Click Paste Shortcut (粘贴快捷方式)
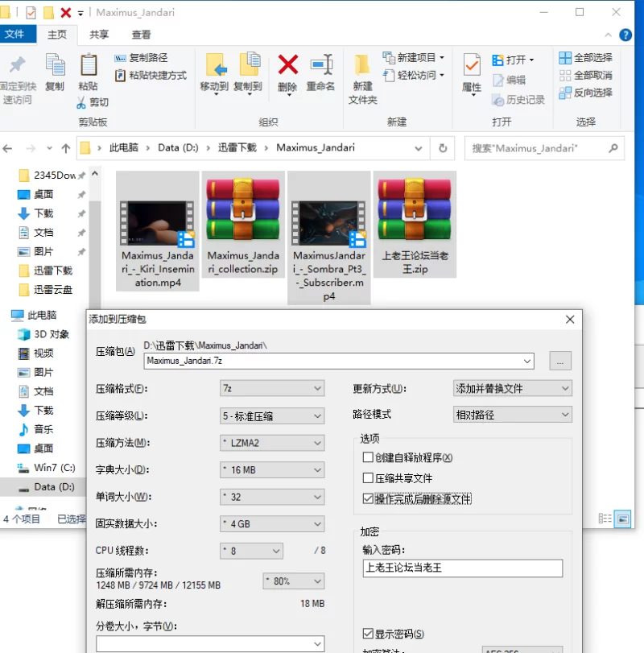The width and height of the screenshot is (644, 653). 151,76
